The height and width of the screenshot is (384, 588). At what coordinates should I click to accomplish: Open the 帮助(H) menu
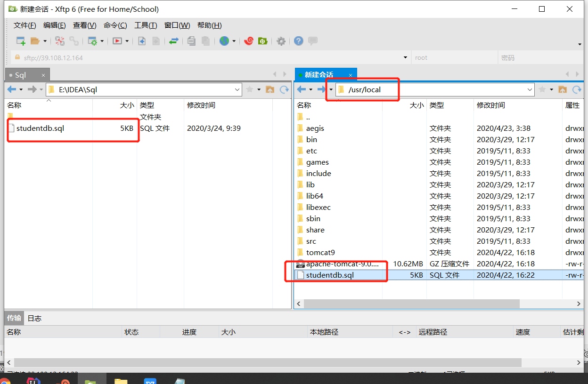210,25
